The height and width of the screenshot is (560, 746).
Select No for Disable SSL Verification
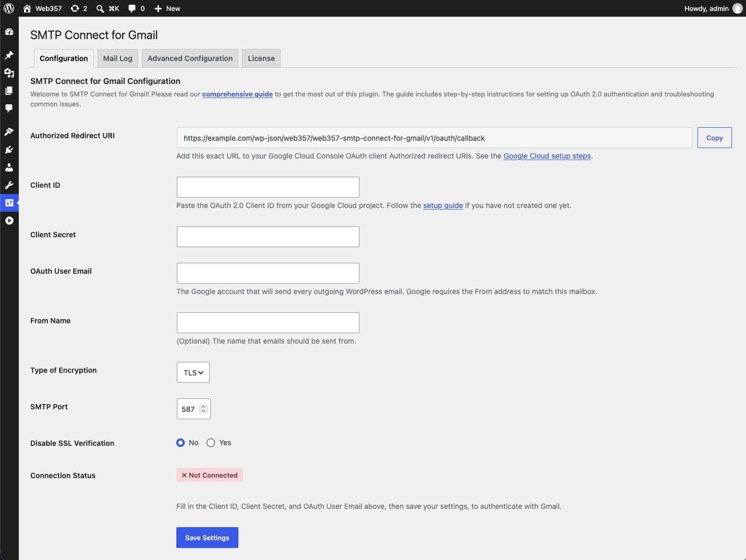[181, 443]
